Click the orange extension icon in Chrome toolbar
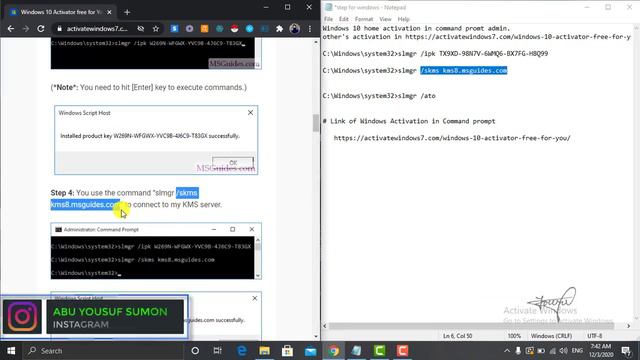640x360 pixels. click(x=204, y=29)
